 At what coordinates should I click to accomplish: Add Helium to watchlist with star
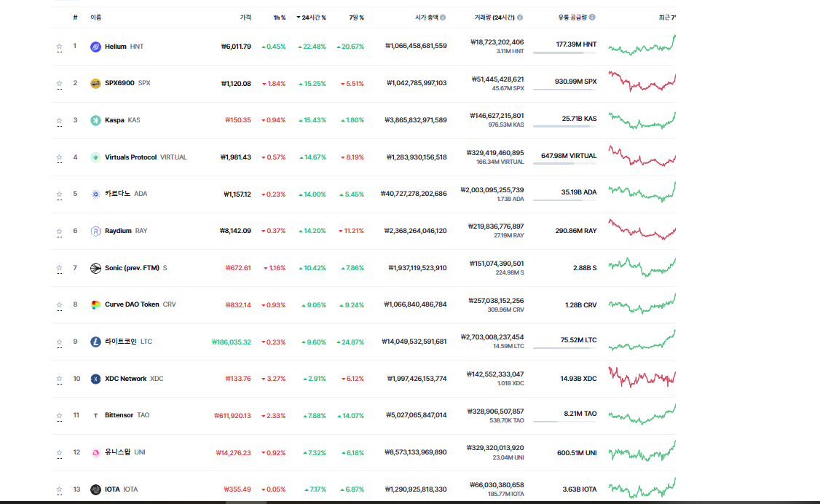tap(59, 47)
